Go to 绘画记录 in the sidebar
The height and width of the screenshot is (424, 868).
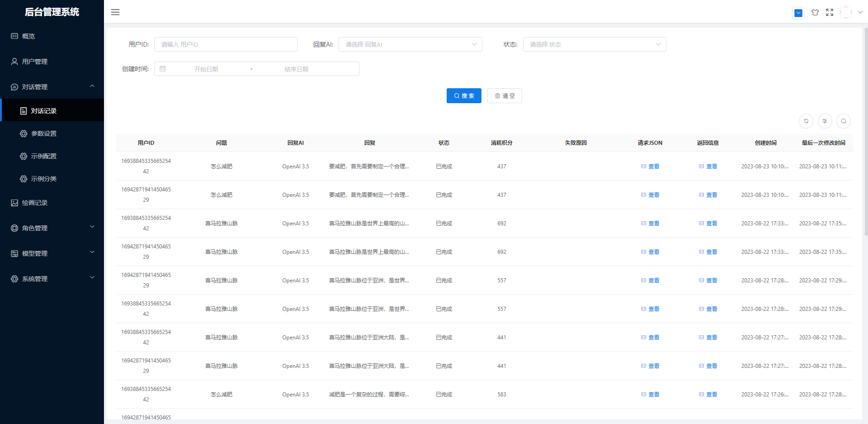click(x=35, y=203)
